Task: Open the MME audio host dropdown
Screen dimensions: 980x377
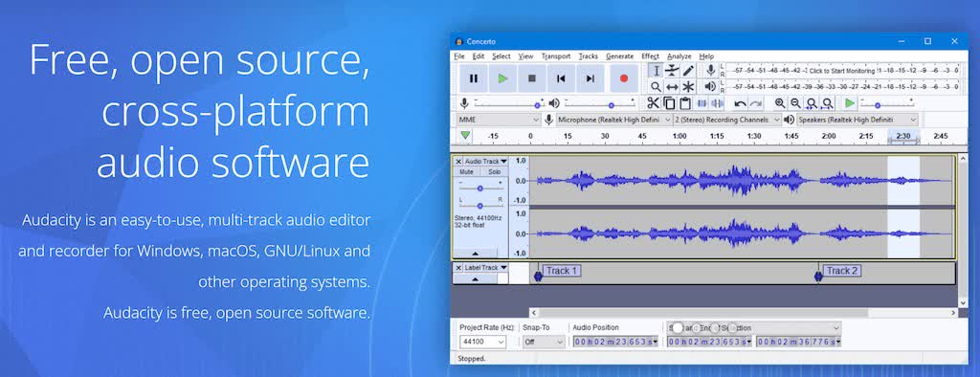Action: click(498, 120)
